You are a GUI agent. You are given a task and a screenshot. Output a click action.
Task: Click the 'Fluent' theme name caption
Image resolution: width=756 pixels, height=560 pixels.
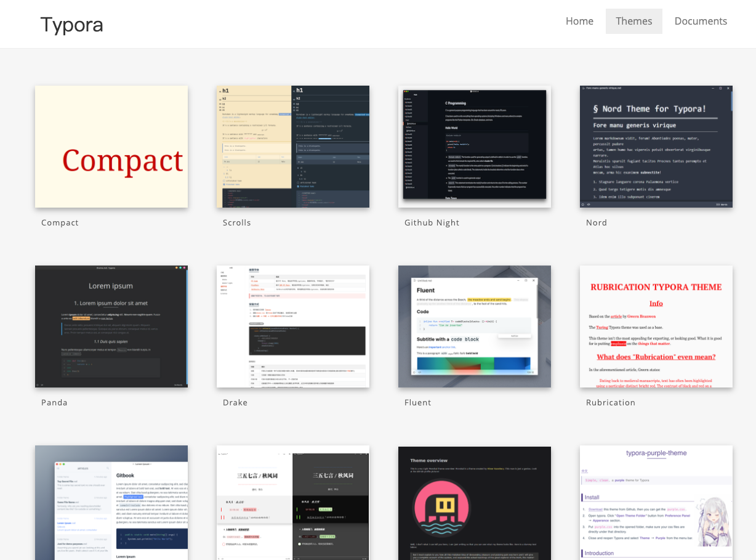[x=418, y=402]
